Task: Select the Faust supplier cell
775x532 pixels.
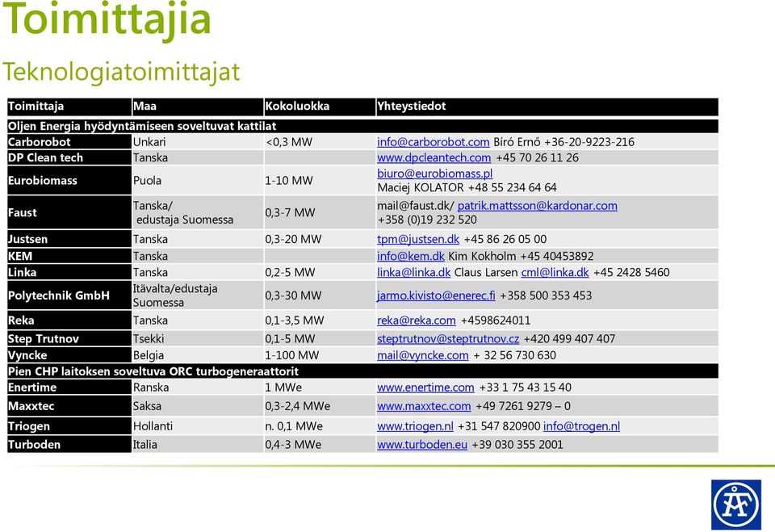Action: click(x=69, y=212)
